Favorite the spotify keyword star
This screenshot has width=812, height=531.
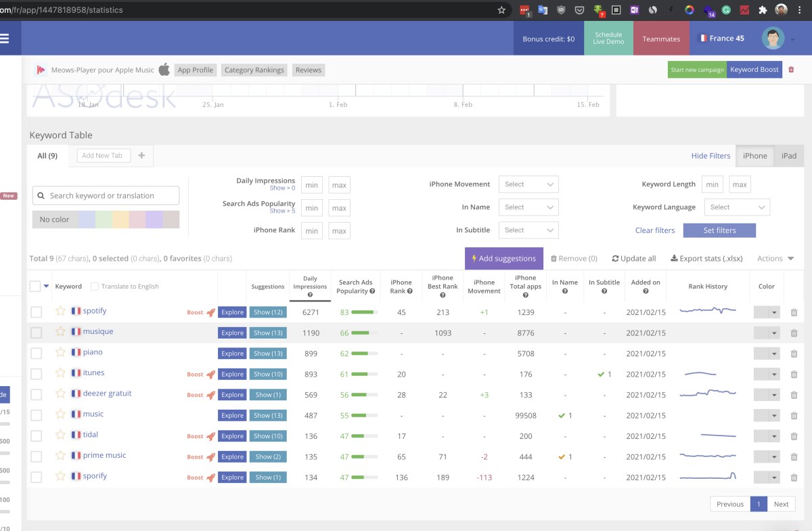point(61,311)
